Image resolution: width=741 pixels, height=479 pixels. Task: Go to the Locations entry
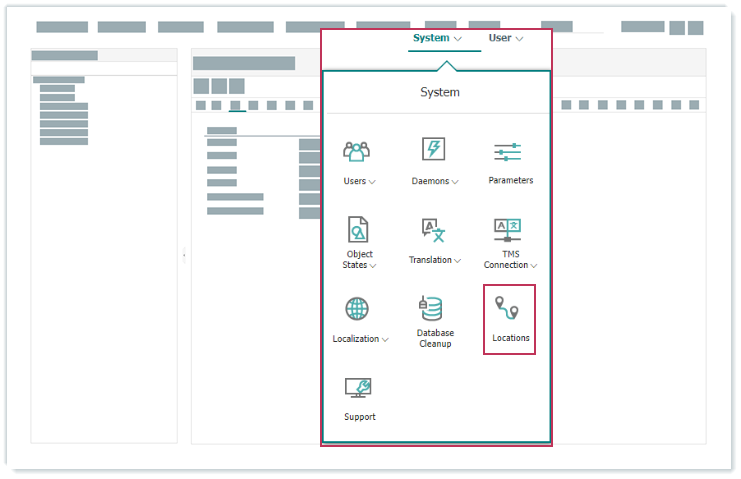(510, 319)
